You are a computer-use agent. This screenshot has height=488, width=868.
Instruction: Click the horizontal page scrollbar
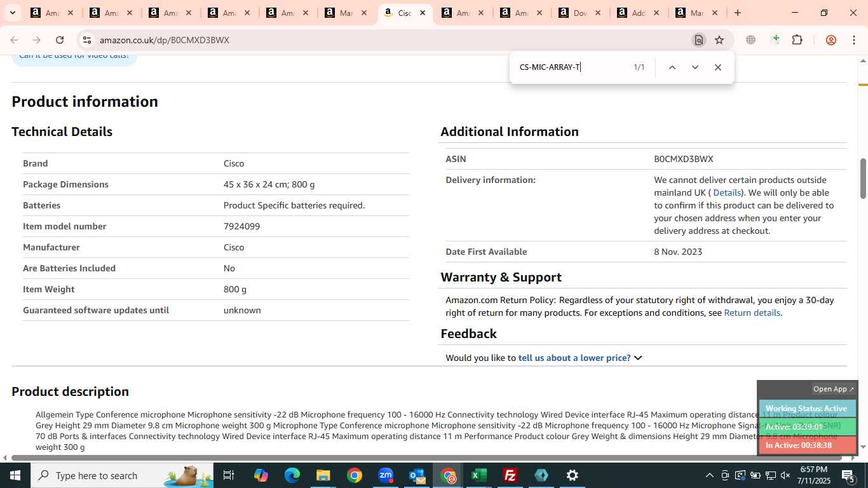[x=426, y=457]
